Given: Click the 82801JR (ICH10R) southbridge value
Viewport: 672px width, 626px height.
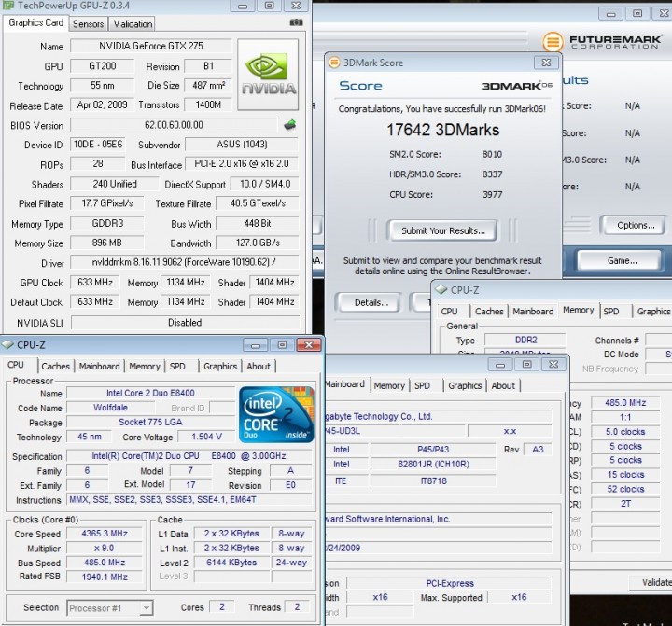Looking at the screenshot, I should tap(433, 464).
